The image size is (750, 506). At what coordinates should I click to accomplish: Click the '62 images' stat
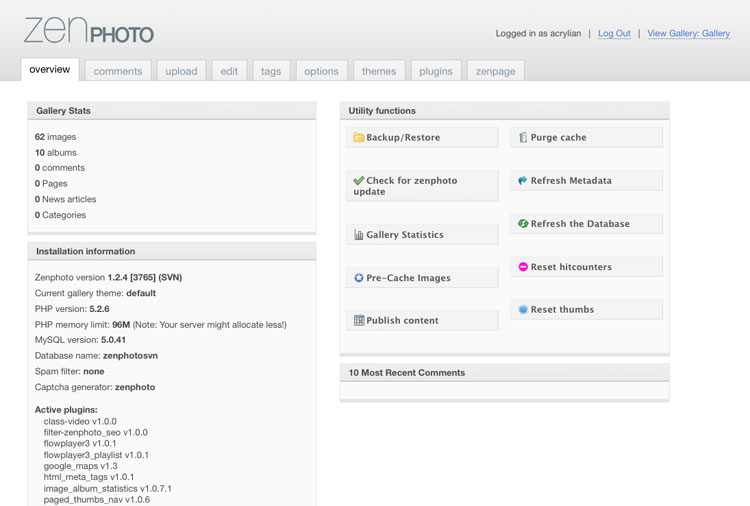[x=55, y=137]
